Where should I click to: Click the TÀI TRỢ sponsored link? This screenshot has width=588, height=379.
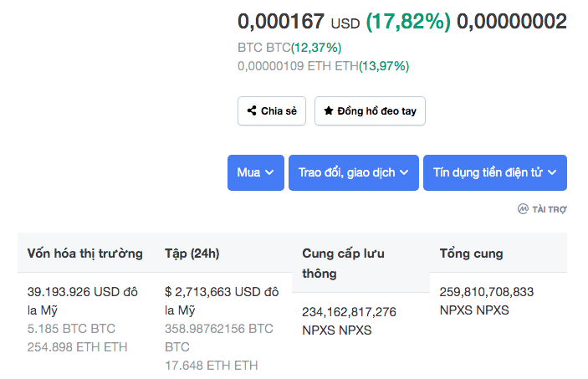550,209
